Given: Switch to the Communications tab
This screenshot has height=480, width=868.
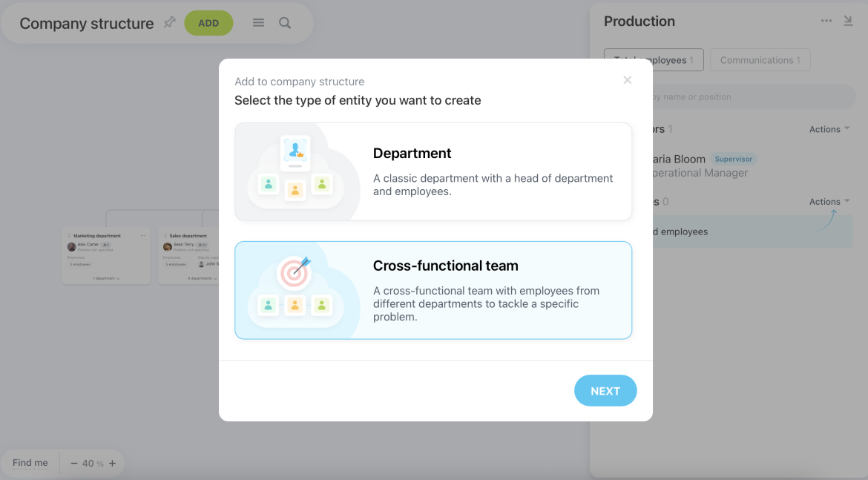Looking at the screenshot, I should [760, 59].
